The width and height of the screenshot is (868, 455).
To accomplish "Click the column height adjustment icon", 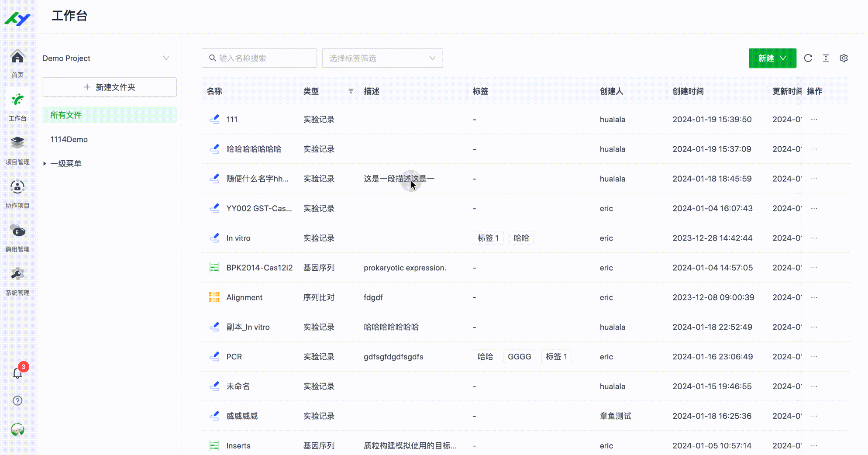I will coord(826,58).
